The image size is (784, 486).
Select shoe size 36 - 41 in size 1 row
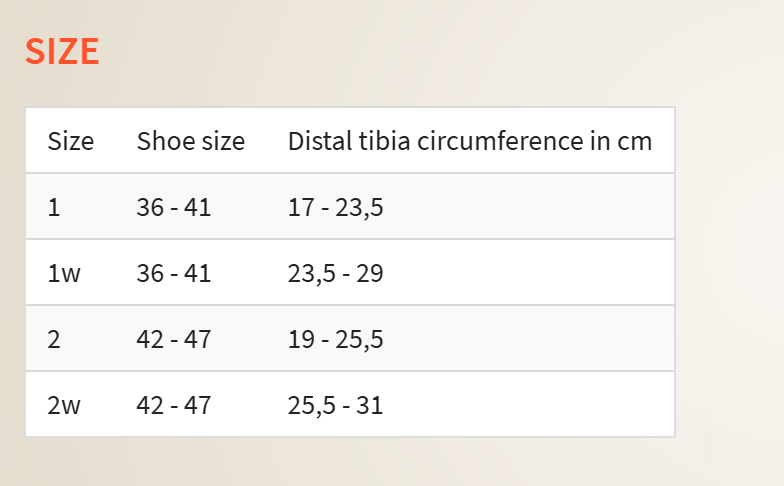pyautogui.click(x=174, y=207)
